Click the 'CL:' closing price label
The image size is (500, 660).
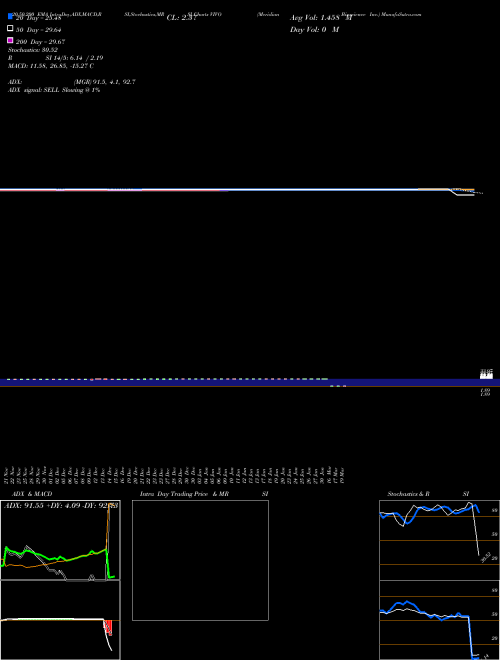click(x=181, y=18)
